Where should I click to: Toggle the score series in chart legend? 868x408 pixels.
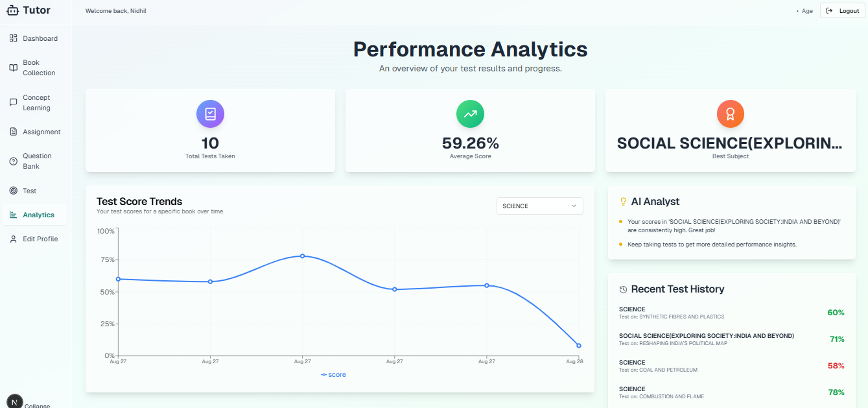333,374
